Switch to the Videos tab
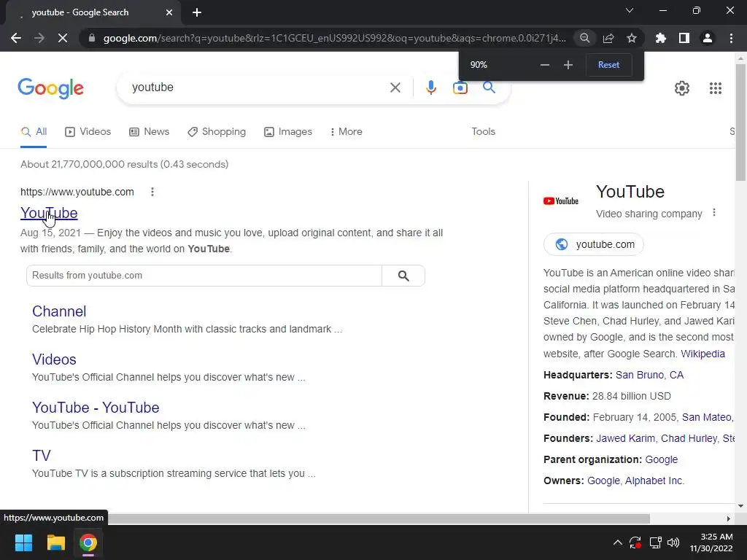The image size is (747, 560). point(88,132)
